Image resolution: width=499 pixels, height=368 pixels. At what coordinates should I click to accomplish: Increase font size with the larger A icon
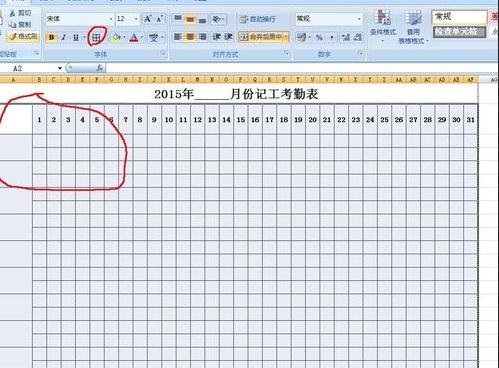point(147,19)
